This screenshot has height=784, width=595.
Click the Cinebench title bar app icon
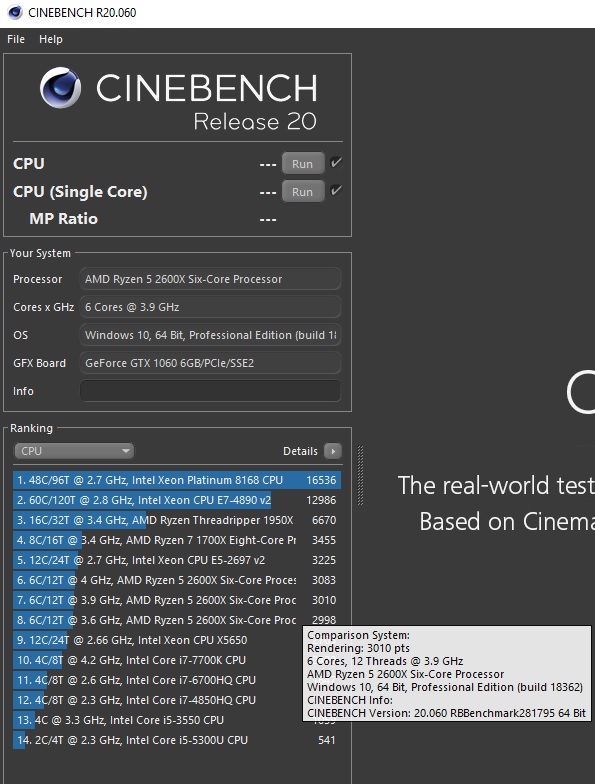(15, 12)
